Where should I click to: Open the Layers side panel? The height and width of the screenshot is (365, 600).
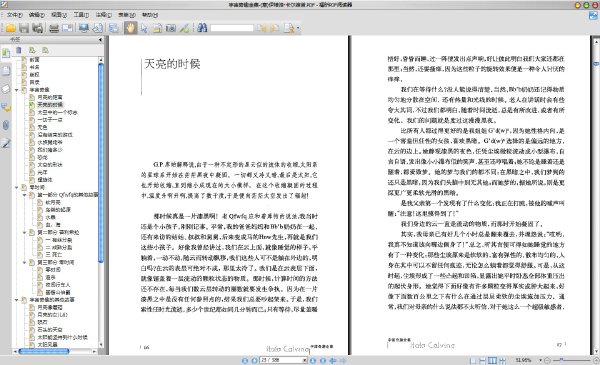(x=6, y=89)
